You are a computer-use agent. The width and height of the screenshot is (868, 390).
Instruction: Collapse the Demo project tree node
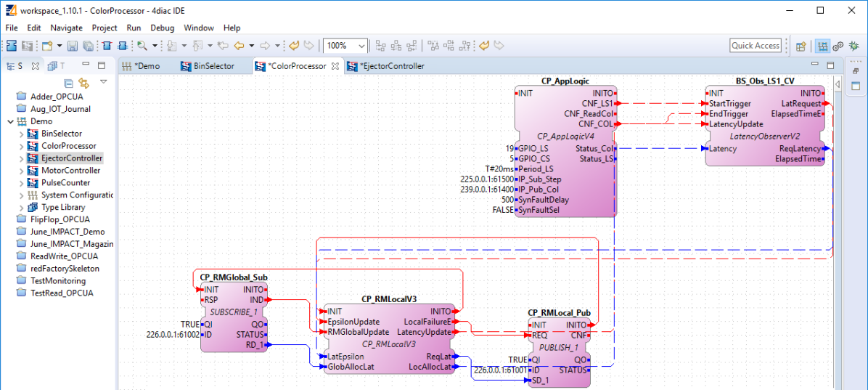point(10,121)
